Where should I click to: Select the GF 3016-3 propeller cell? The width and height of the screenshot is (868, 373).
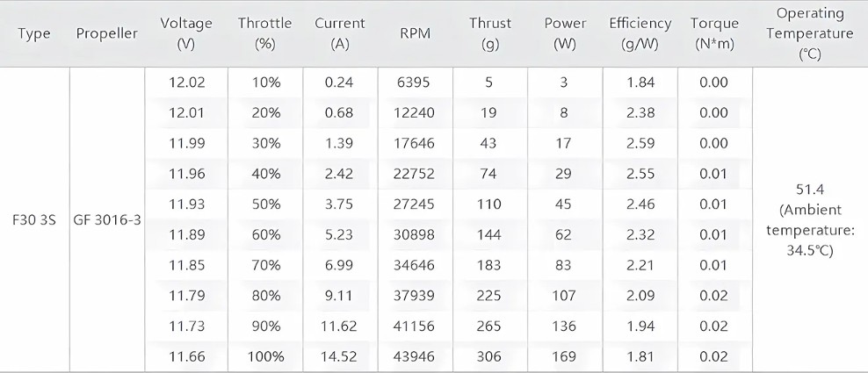pyautogui.click(x=107, y=220)
